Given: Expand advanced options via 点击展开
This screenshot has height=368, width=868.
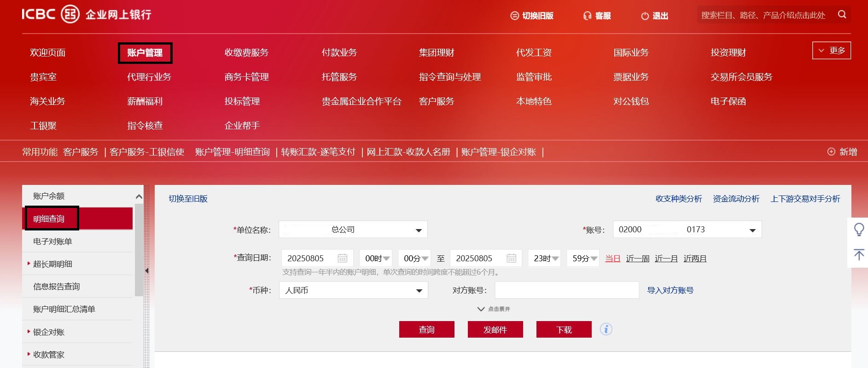Looking at the screenshot, I should pyautogui.click(x=494, y=309).
